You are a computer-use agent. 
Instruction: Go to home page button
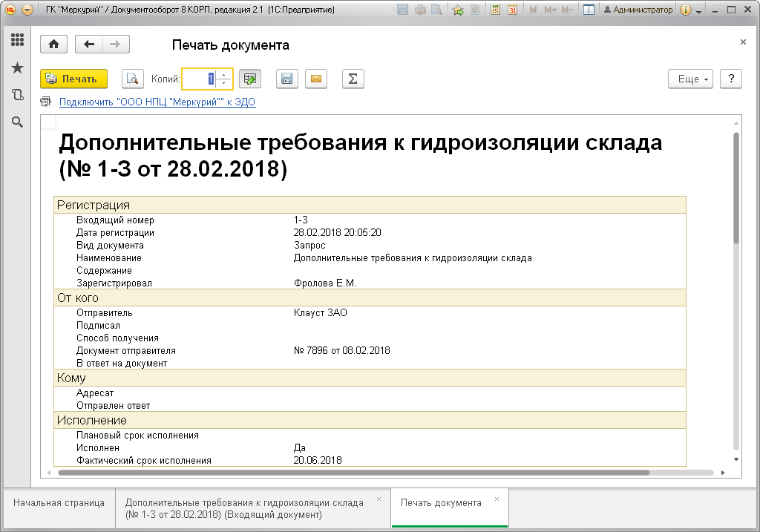53,45
